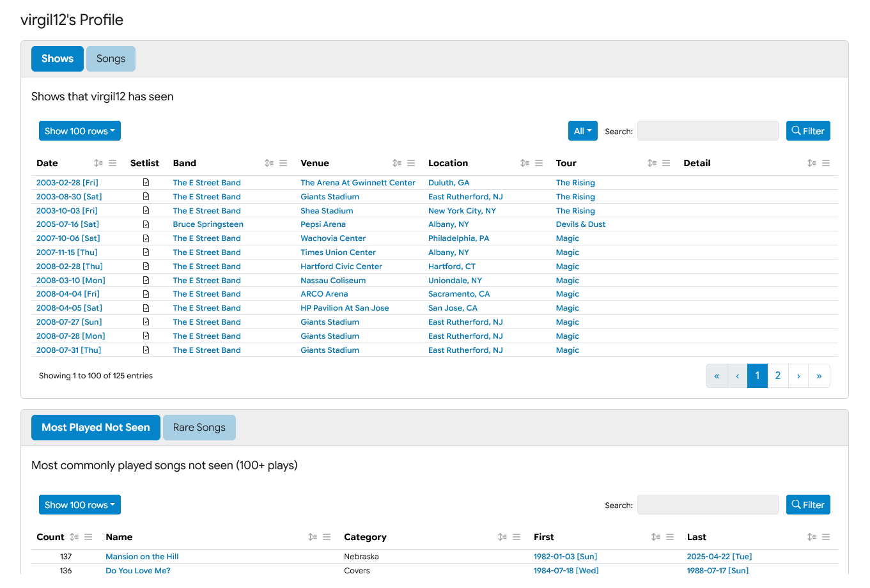
Task: Sort songs table by Count column
Action: [x=74, y=538]
